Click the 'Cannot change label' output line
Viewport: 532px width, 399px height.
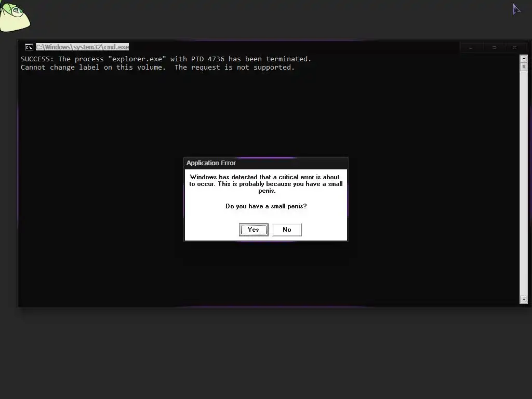pyautogui.click(x=158, y=68)
